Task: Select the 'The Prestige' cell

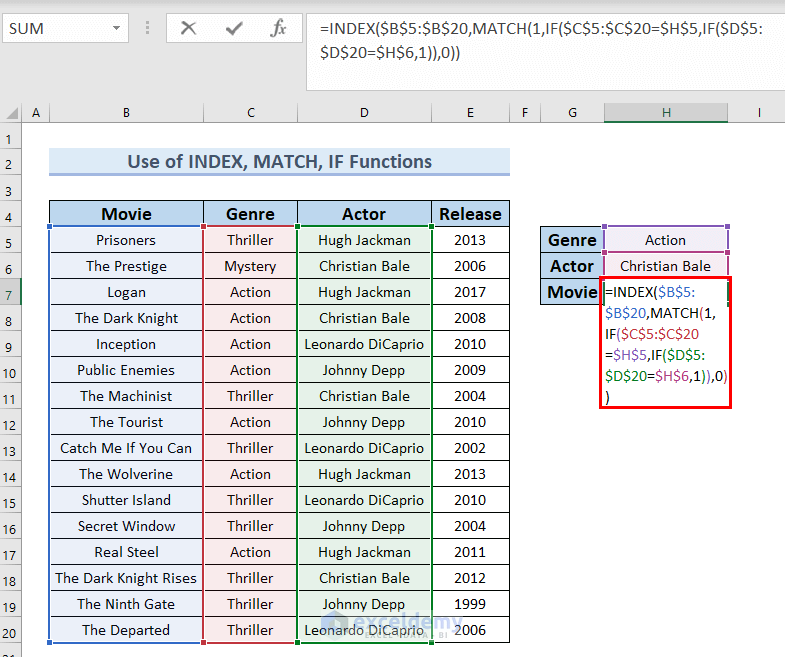Action: pyautogui.click(x=126, y=266)
